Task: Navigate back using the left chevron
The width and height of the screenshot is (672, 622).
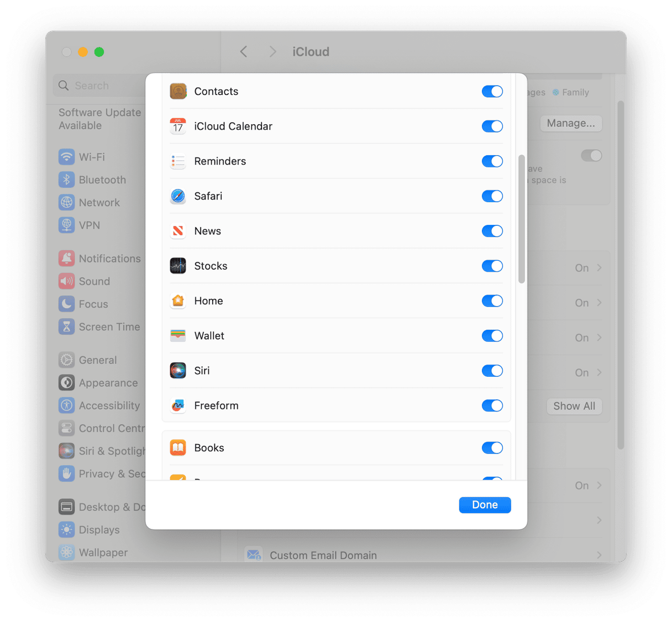Action: [x=244, y=52]
